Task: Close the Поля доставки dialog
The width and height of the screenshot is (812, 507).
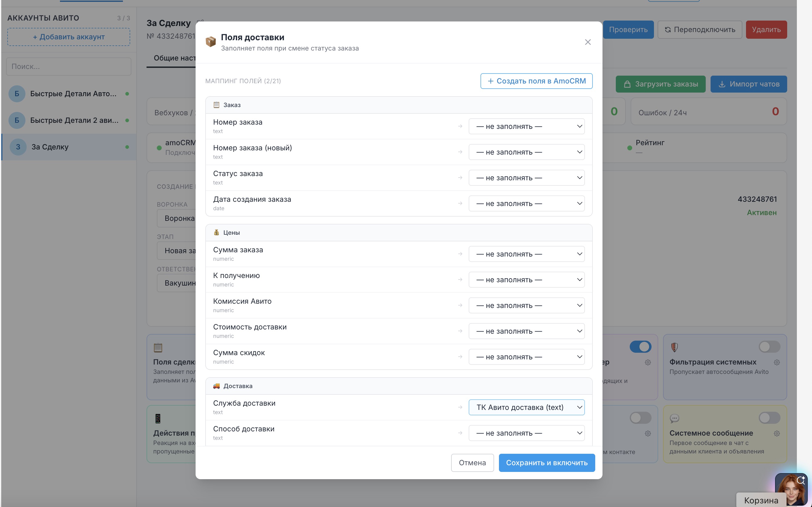Action: (588, 42)
